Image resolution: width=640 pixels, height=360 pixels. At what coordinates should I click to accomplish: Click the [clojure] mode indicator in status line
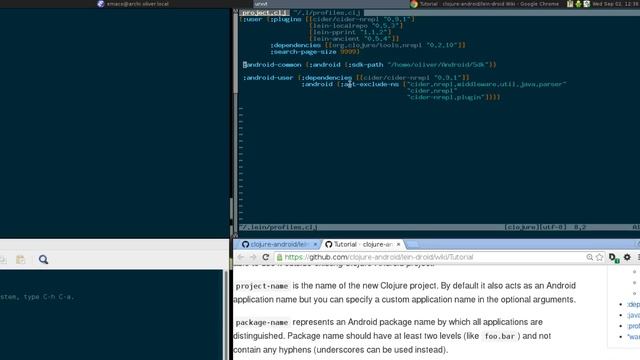coord(521,227)
